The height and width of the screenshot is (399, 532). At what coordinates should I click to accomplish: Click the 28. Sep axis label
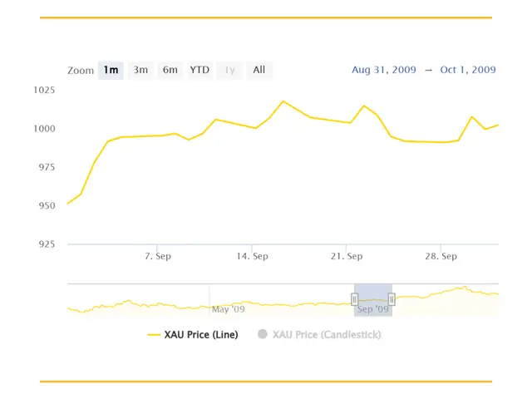(441, 256)
